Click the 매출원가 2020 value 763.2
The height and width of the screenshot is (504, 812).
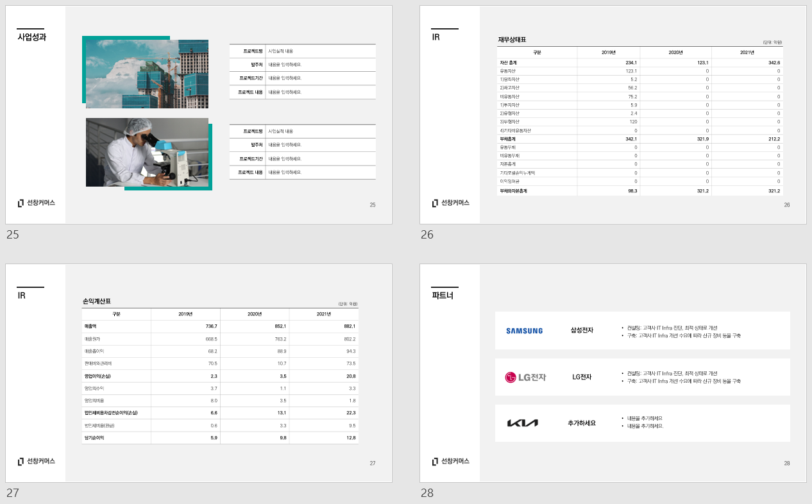[x=280, y=339]
